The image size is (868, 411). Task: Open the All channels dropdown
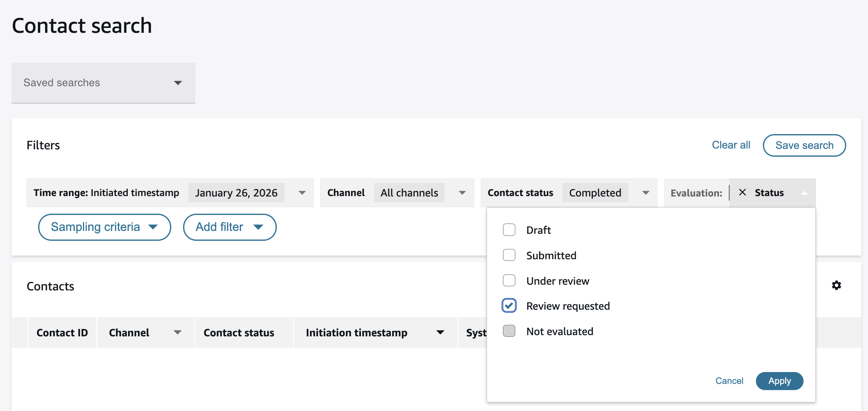click(x=462, y=192)
